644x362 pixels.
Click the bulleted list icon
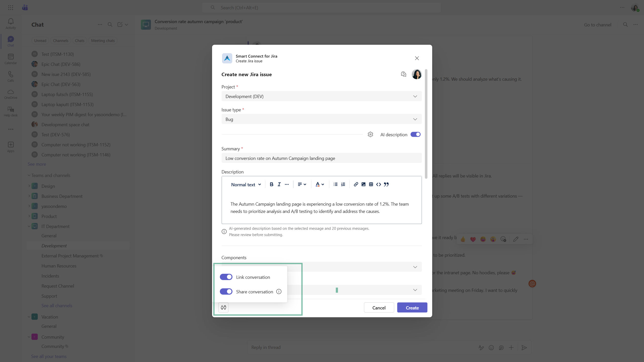click(x=335, y=184)
